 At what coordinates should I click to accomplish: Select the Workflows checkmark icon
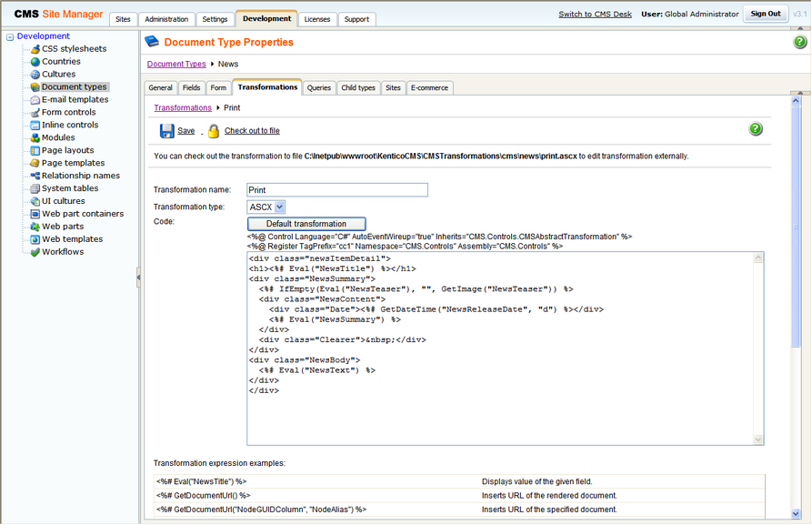pyautogui.click(x=35, y=252)
